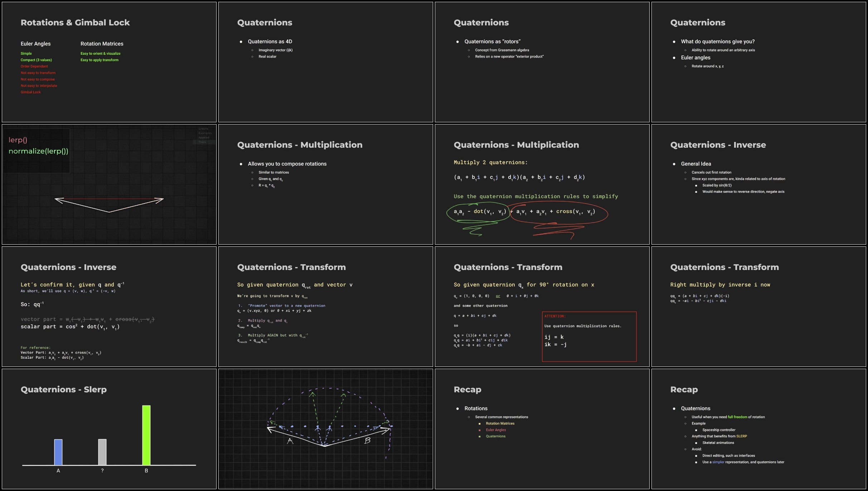Click the 'Imaginary vector (ijk)' bullet
The height and width of the screenshot is (491, 868).
click(276, 50)
